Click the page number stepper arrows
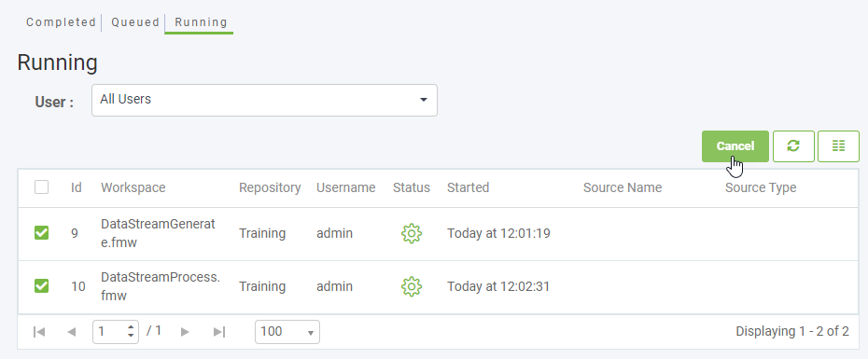The height and width of the screenshot is (359, 868). [131, 331]
